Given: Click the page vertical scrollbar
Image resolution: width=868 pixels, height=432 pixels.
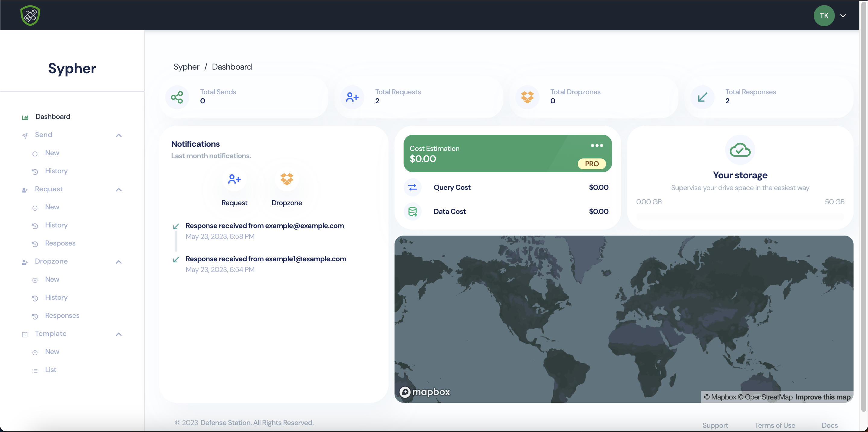Looking at the screenshot, I should point(863,207).
